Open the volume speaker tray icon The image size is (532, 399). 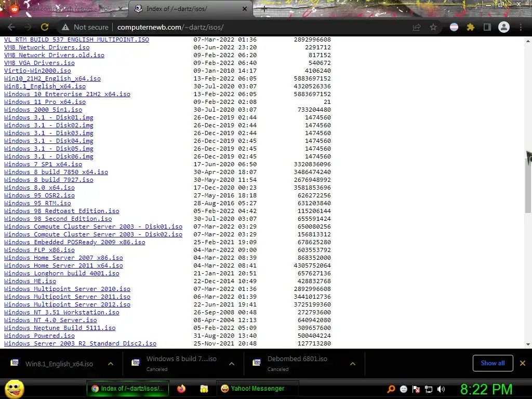point(441,389)
